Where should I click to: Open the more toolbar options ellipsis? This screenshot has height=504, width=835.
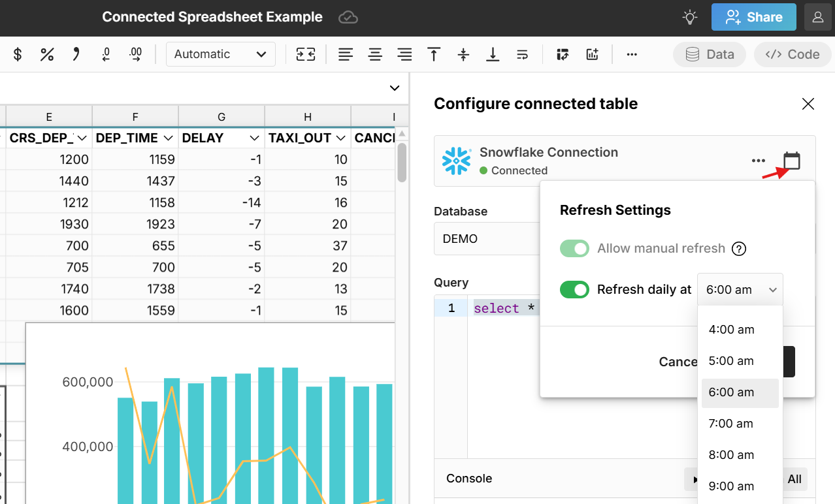point(631,54)
